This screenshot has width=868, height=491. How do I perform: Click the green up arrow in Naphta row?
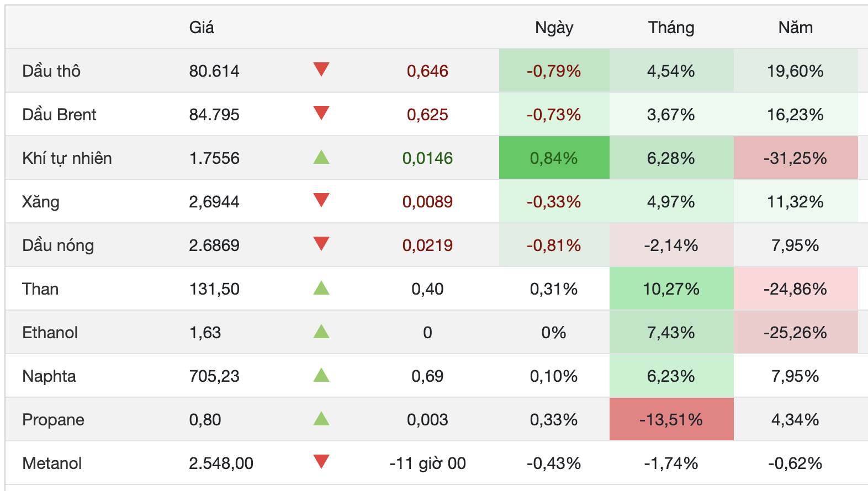(321, 375)
